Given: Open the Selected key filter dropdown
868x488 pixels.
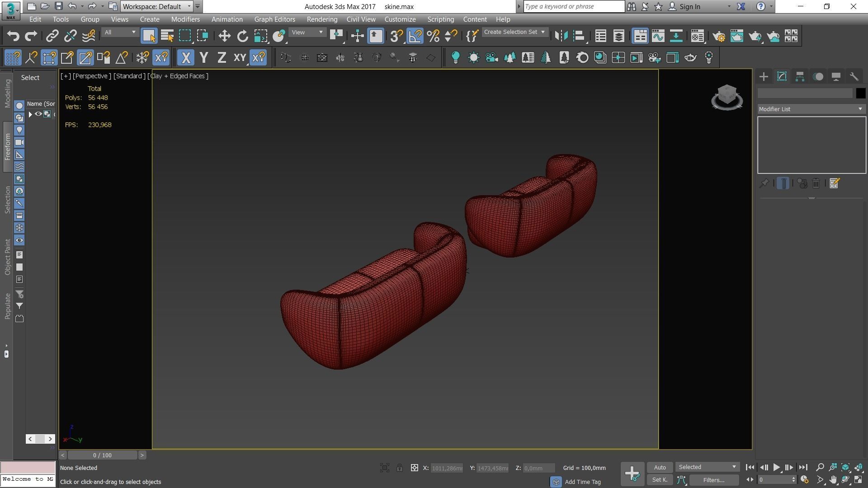Looking at the screenshot, I should coord(708,467).
